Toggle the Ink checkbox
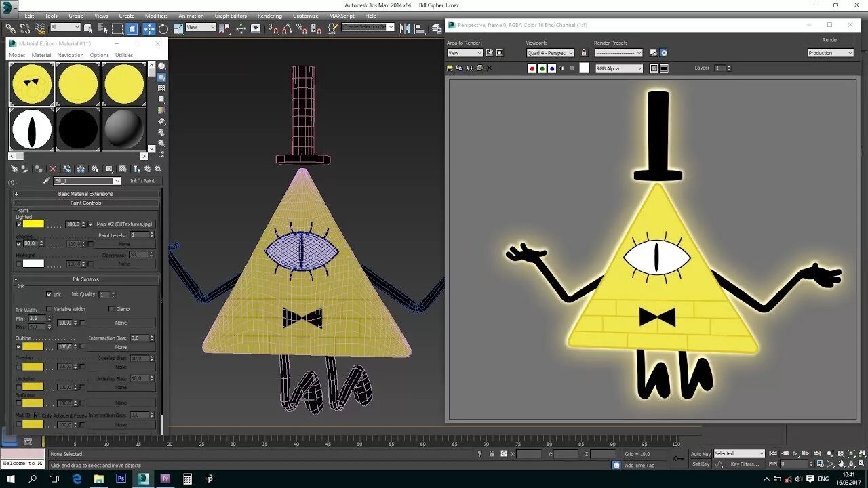Viewport: 868px width, 488px height. pos(49,294)
